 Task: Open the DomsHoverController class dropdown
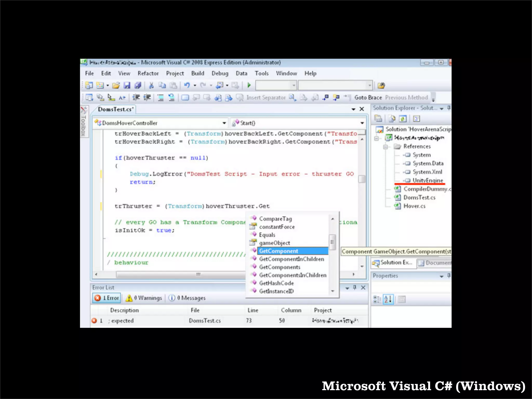224,123
